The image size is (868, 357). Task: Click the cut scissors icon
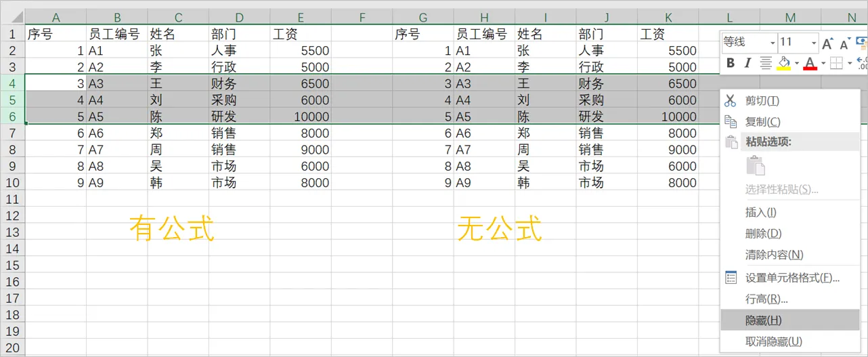(x=730, y=100)
